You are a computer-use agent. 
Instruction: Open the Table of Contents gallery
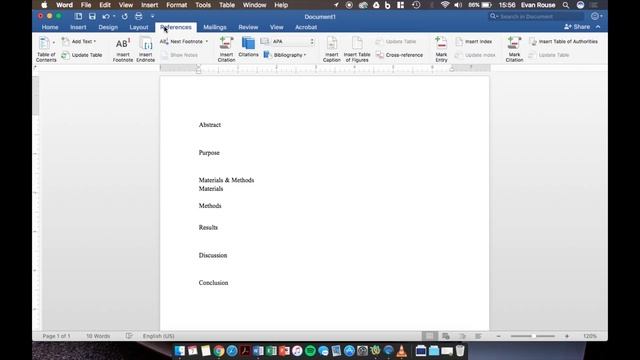point(46,49)
